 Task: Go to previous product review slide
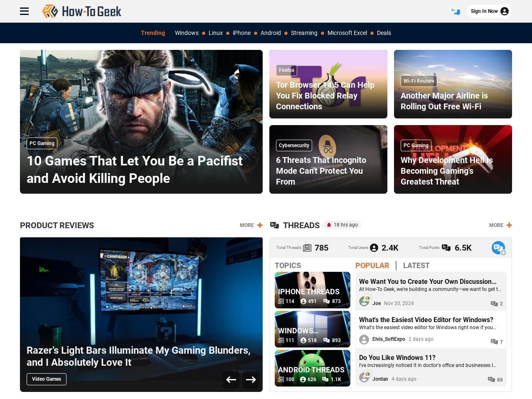pos(231,379)
